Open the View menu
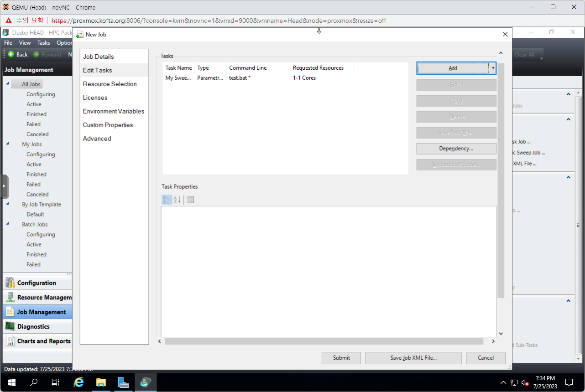 [25, 43]
